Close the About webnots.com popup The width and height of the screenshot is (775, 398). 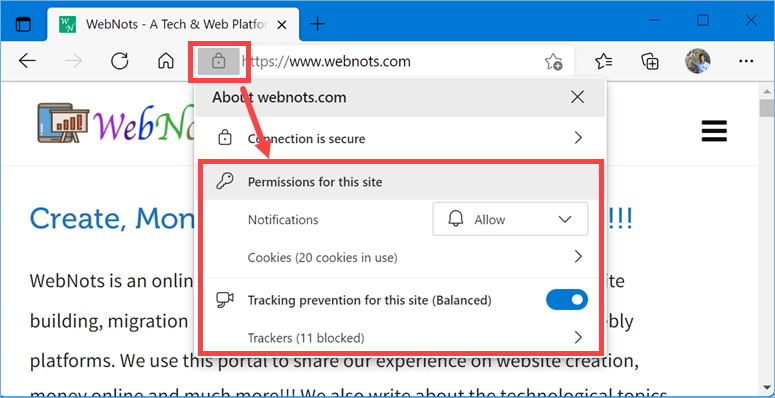(x=577, y=97)
